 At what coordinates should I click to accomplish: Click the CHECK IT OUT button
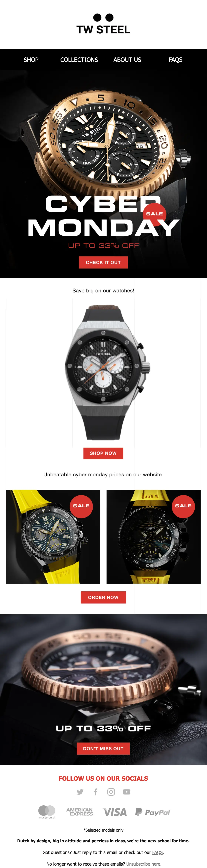[103, 263]
